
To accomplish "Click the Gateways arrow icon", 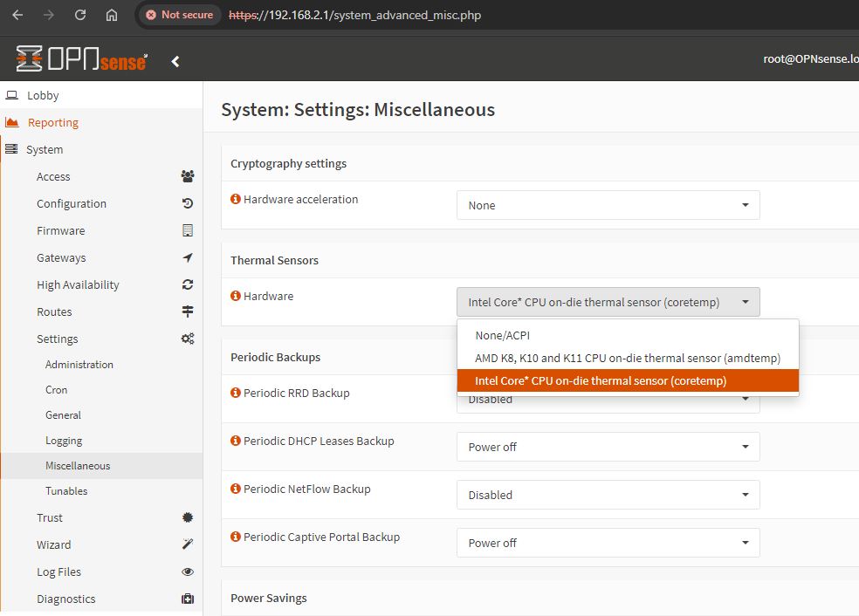I will click(187, 257).
